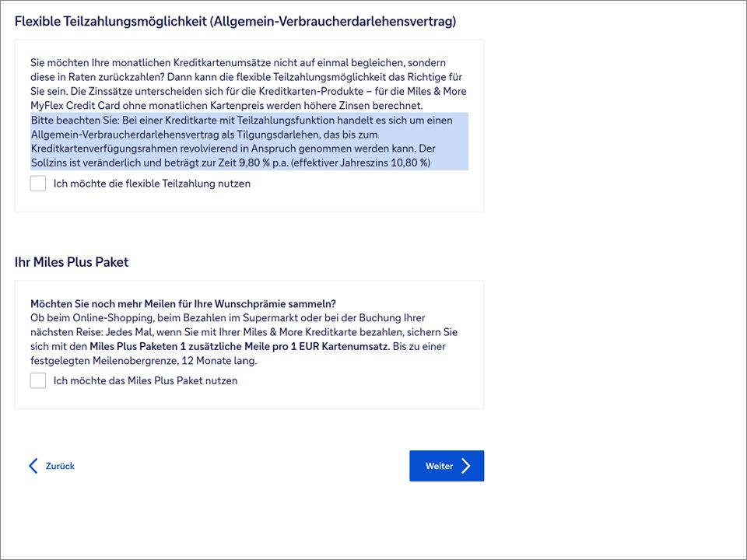This screenshot has height=560, width=747.
Task: Click the 'festgelegten Meilenobergrenze, 12 Monate lang' line
Action: click(143, 360)
